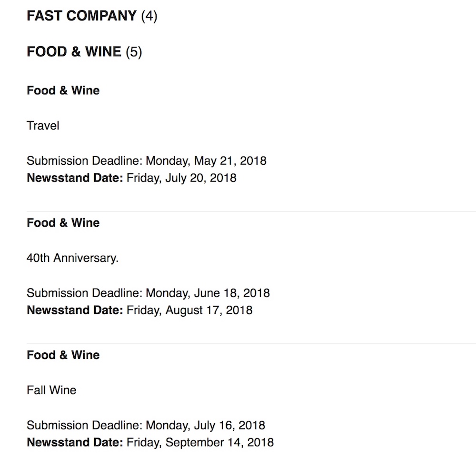Viewport: 476px width, 470px height.
Task: Open the Food & Wine title above Travel
Action: click(63, 90)
